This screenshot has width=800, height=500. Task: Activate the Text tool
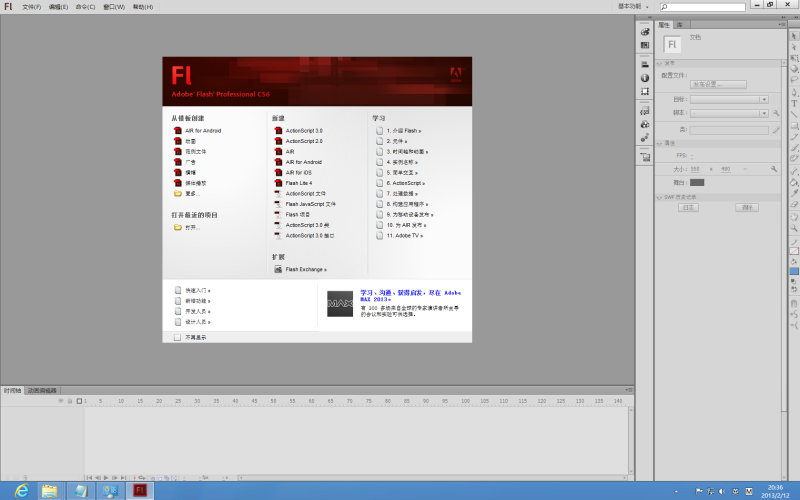(794, 104)
